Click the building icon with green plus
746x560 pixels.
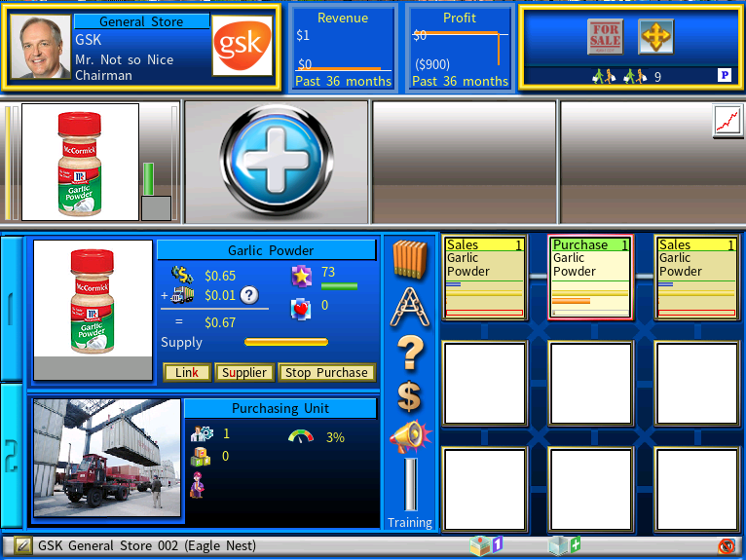tap(564, 545)
